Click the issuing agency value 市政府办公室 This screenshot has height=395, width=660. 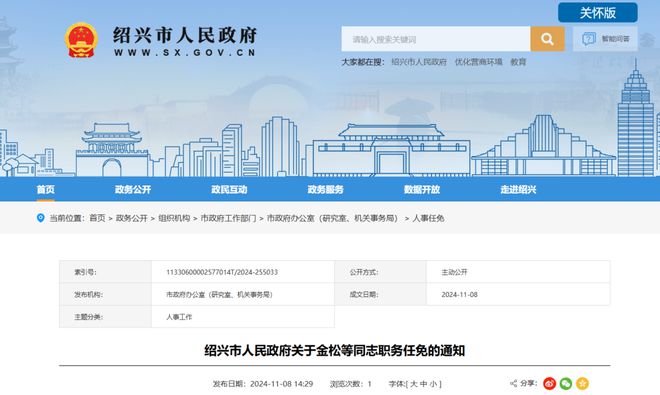pyautogui.click(x=219, y=294)
